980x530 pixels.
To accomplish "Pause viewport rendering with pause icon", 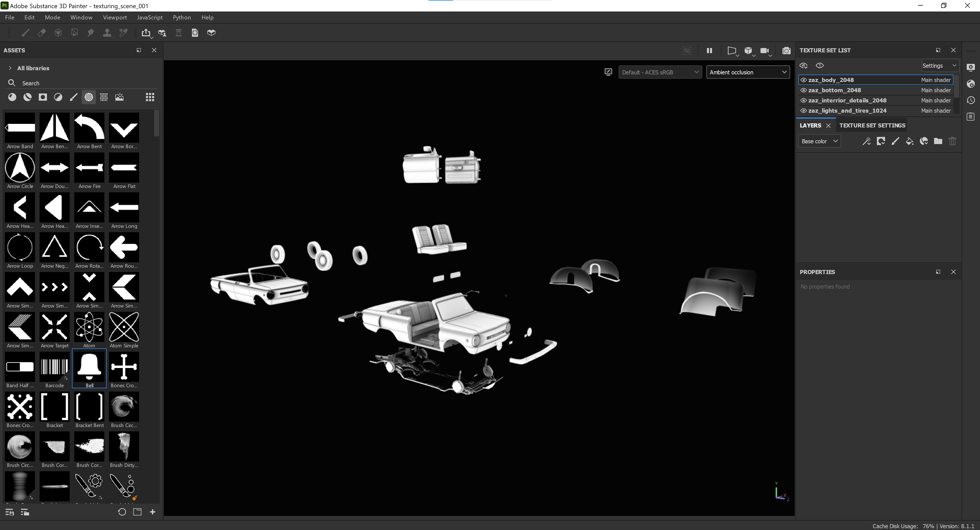I will [709, 51].
